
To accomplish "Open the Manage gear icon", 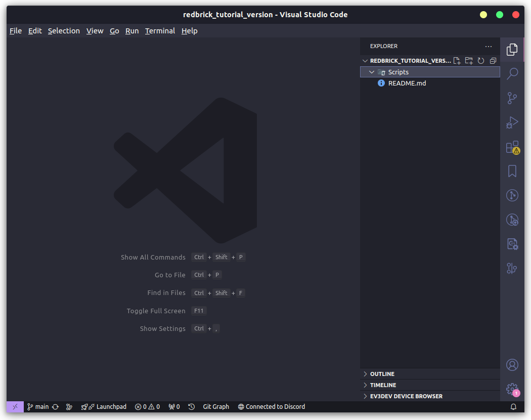I will pos(513,390).
